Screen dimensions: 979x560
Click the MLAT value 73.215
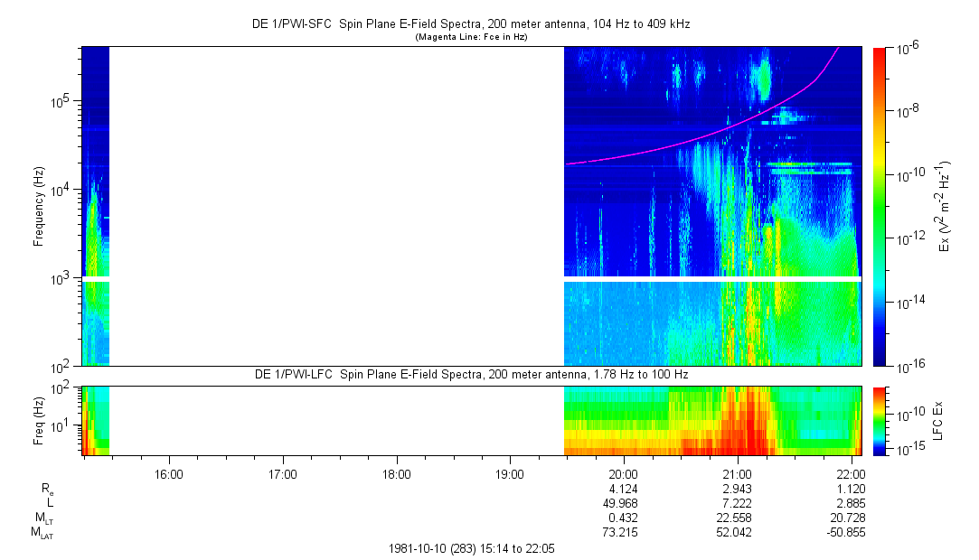point(624,533)
